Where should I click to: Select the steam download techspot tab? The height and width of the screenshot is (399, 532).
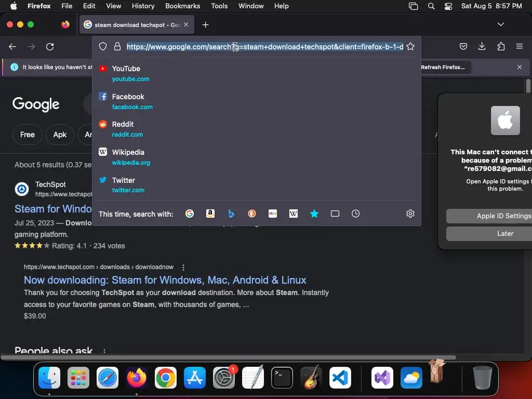coord(137,24)
